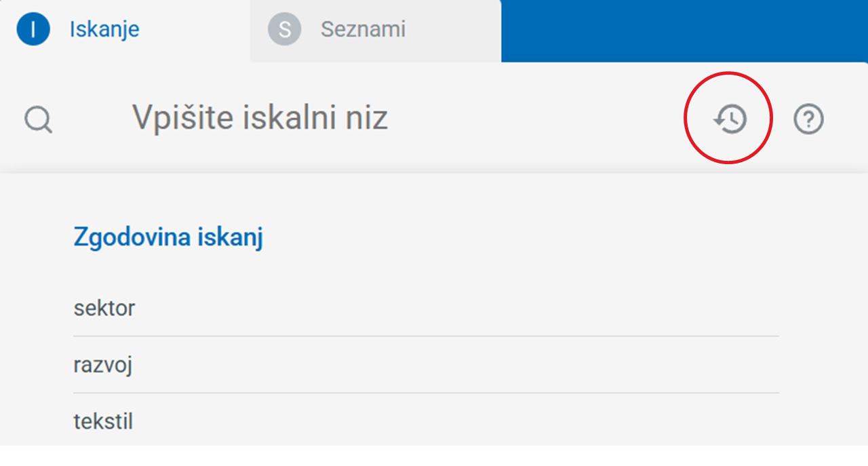Click the question mark help icon
The height and width of the screenshot is (466, 868).
point(808,117)
